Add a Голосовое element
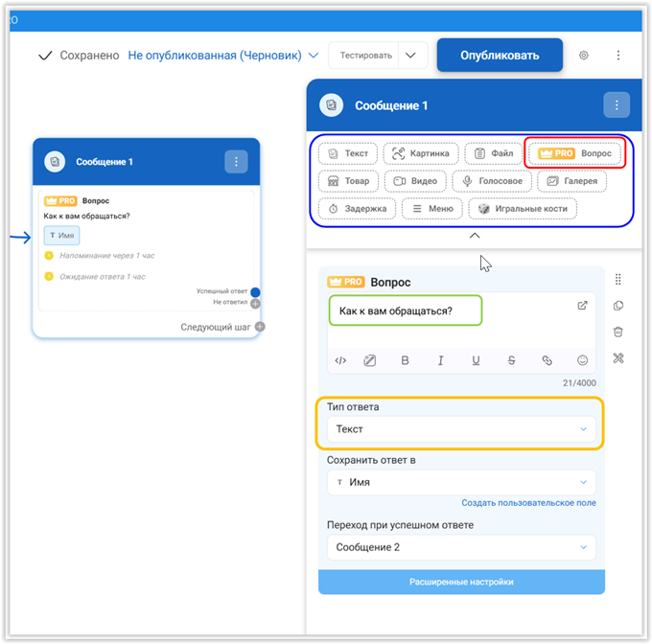Screen dimensions: 652x644 (492, 181)
